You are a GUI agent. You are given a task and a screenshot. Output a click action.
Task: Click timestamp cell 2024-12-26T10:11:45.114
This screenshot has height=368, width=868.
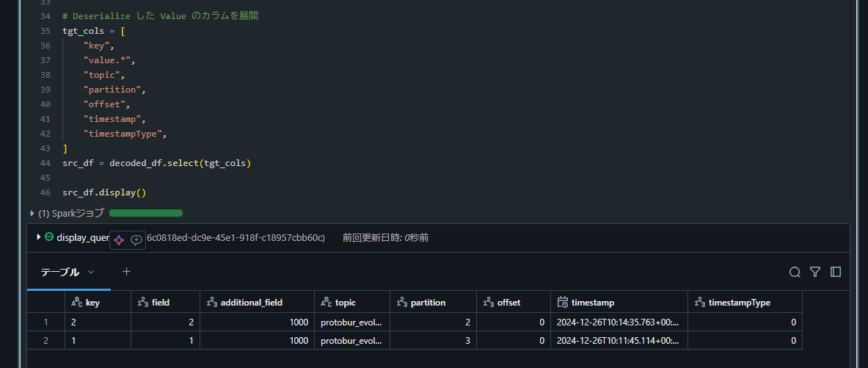tap(619, 340)
